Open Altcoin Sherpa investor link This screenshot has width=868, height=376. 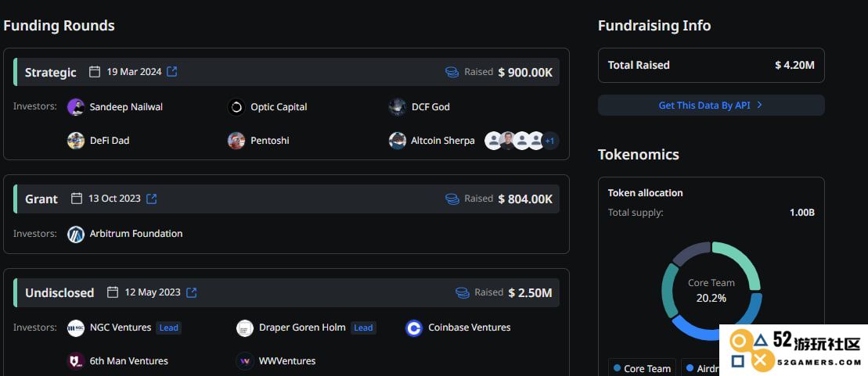coord(443,141)
